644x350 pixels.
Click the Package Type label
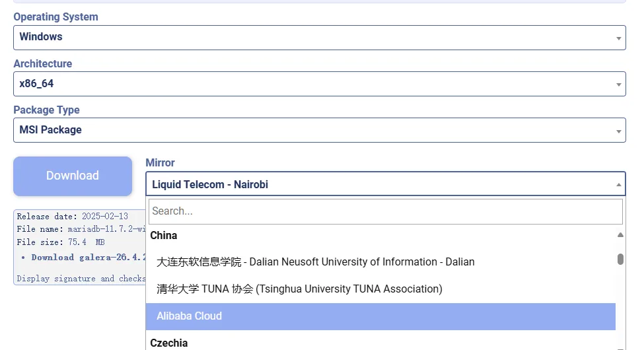[x=46, y=110]
